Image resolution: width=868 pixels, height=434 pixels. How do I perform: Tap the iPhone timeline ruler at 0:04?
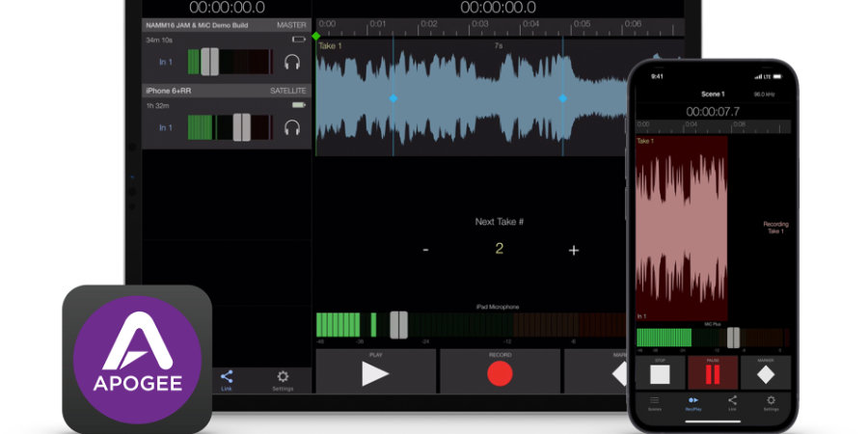pyautogui.click(x=692, y=124)
